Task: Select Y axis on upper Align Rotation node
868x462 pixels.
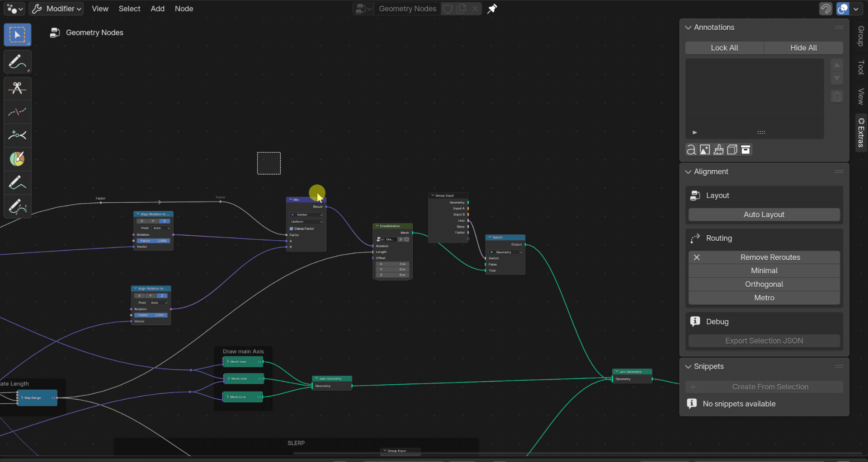Action: [x=153, y=221]
